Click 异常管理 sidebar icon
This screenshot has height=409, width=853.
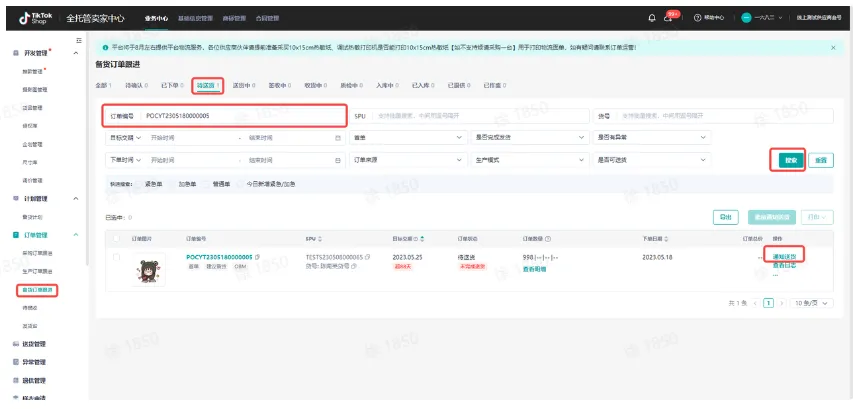(16, 362)
